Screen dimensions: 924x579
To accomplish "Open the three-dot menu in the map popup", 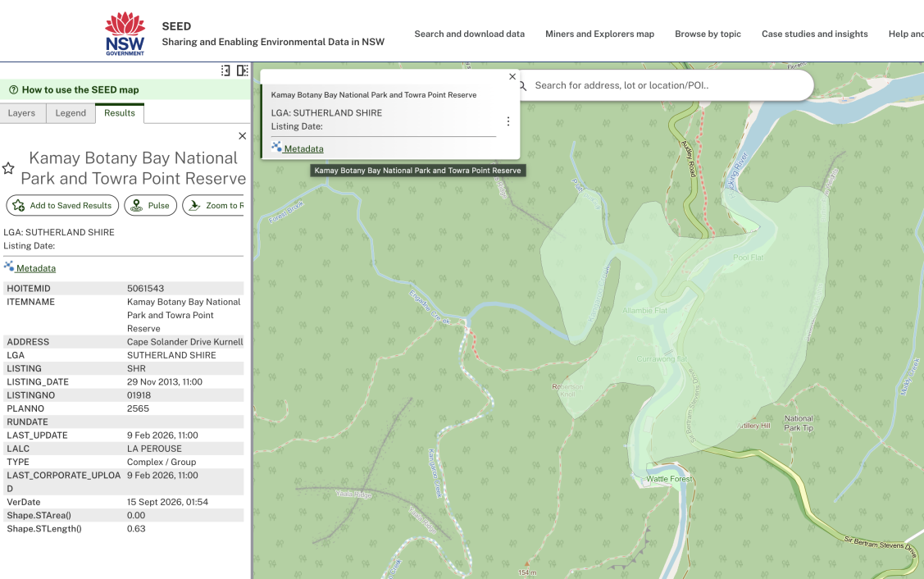I will coord(508,121).
